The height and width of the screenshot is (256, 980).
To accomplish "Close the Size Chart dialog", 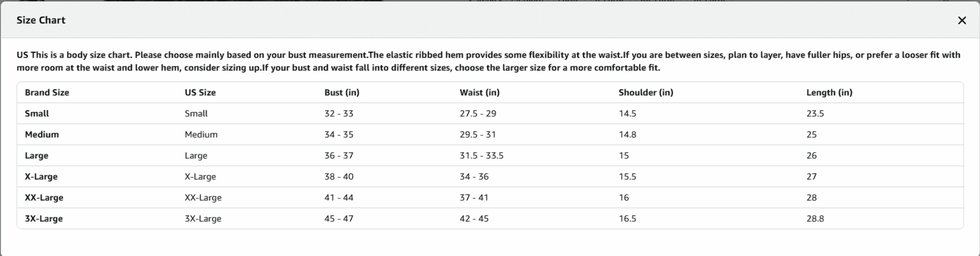I will pyautogui.click(x=962, y=21).
